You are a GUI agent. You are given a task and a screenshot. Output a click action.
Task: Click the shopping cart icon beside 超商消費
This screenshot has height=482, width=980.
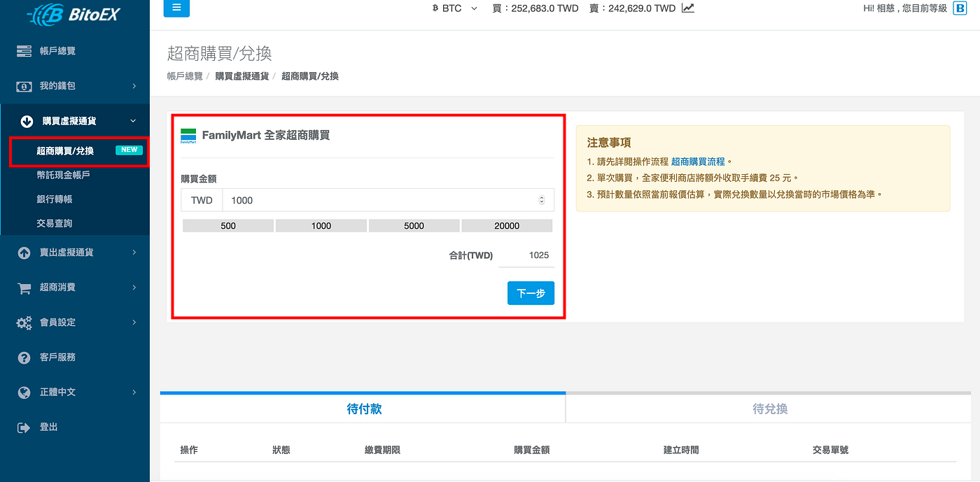pos(24,288)
